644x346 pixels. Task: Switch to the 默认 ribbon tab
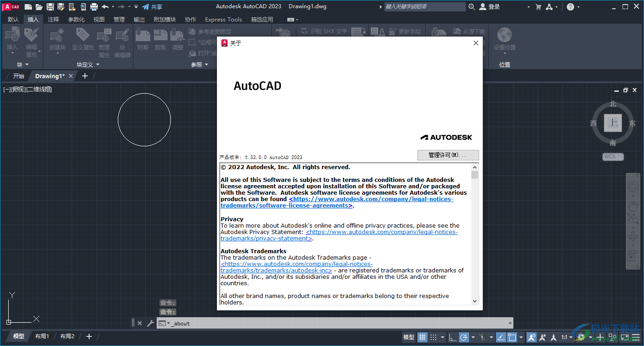(x=13, y=19)
